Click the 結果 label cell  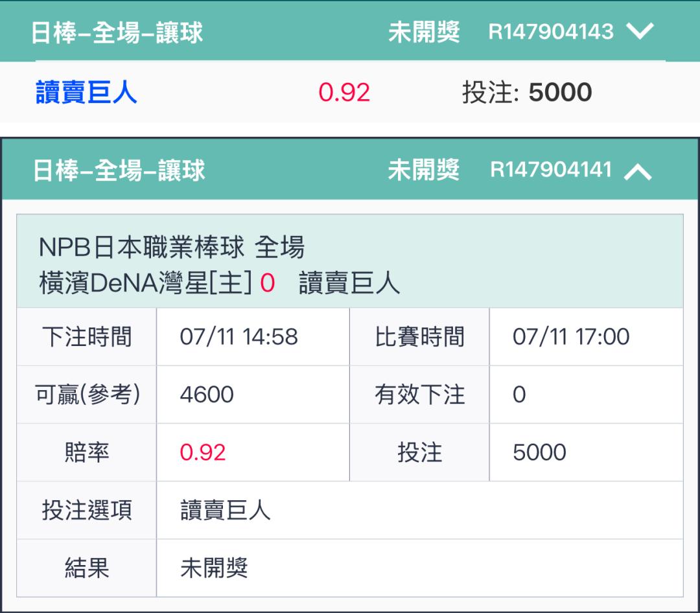[x=87, y=568]
